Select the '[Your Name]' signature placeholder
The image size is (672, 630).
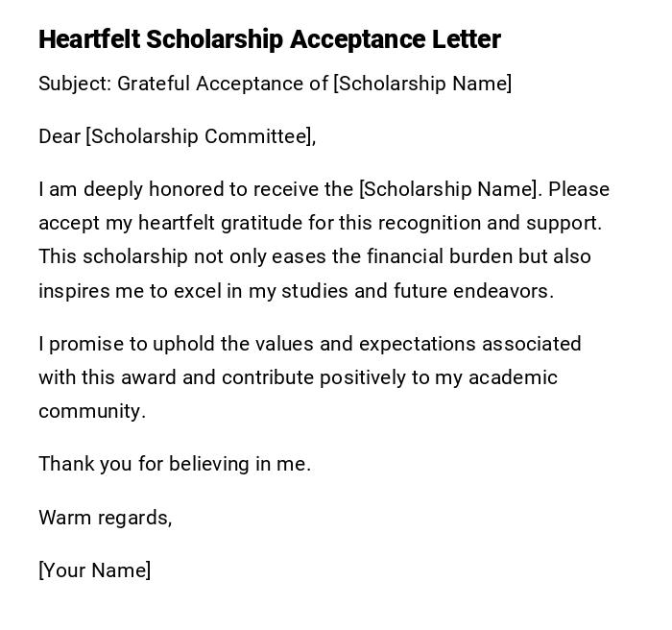click(95, 570)
